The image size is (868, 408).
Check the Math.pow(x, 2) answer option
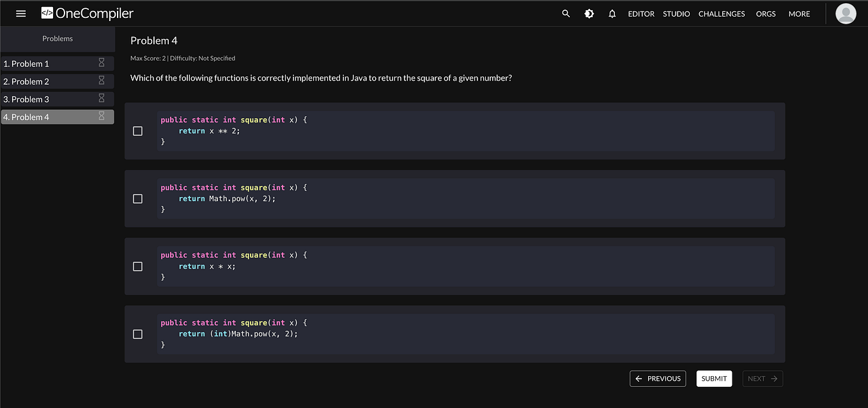pos(137,199)
